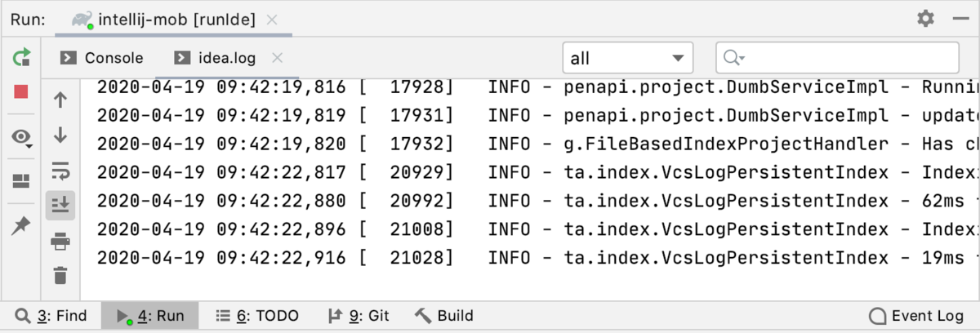
Task: Print the log output
Action: [x=60, y=241]
